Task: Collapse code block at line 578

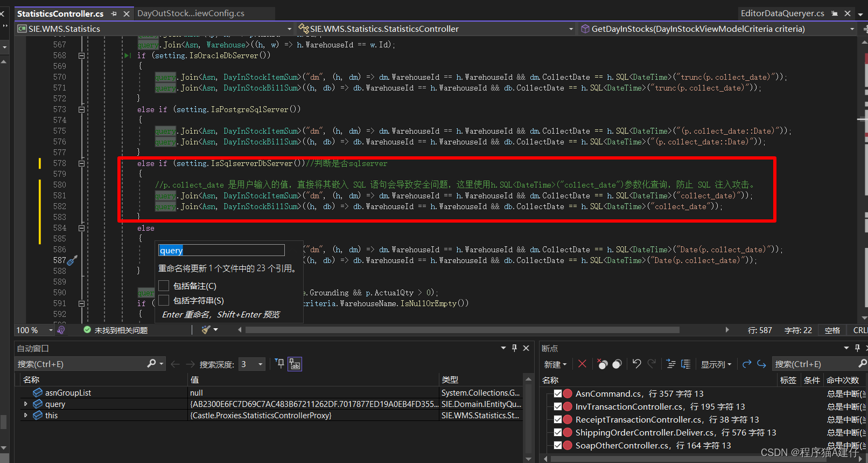Action: coord(82,163)
